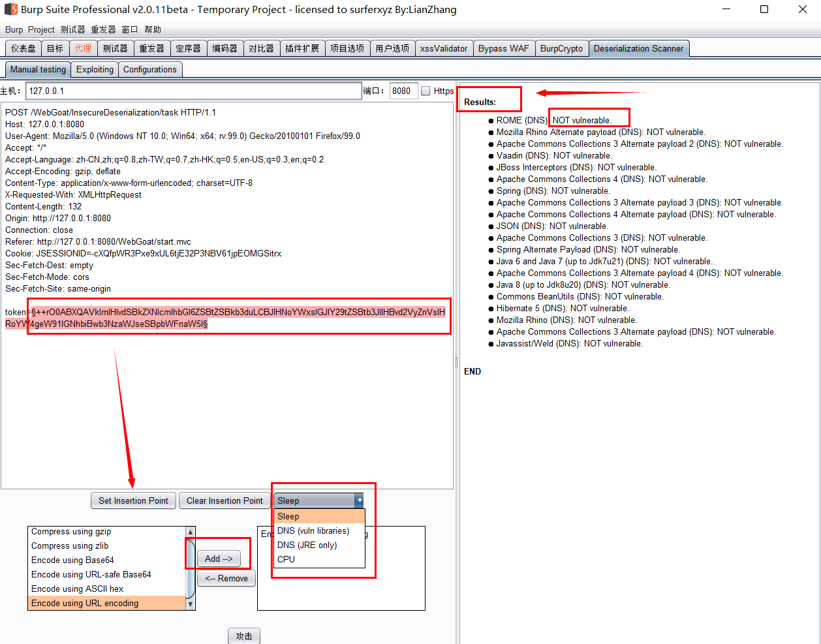
Task: Choose DNS (vuln libraries) option
Action: [318, 530]
